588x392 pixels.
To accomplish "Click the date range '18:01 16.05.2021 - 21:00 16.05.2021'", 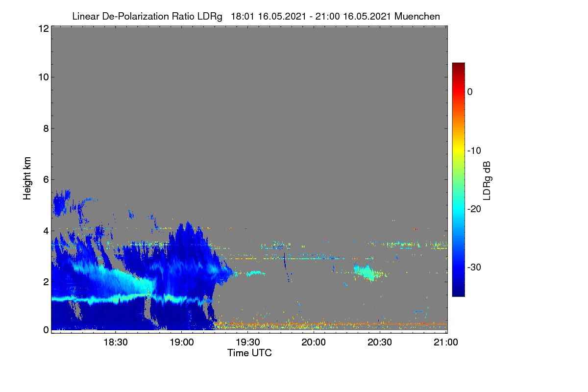I will 311,16.
